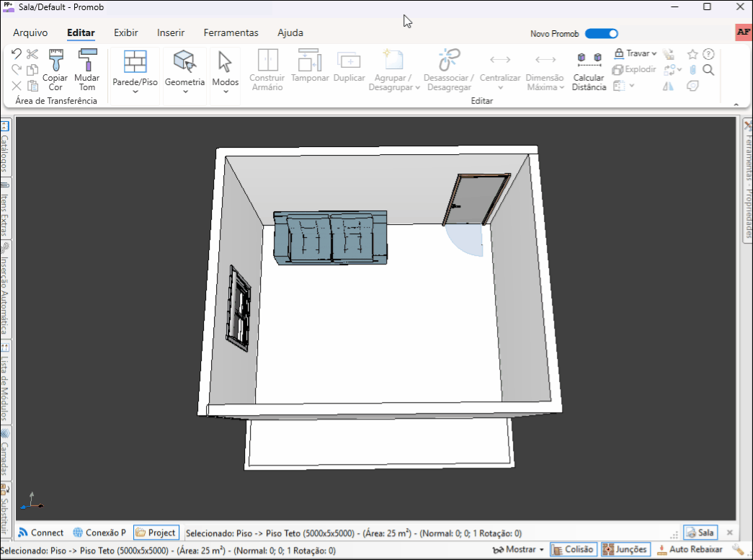Image resolution: width=753 pixels, height=560 pixels.
Task: Click the star favorites icon
Action: [692, 54]
